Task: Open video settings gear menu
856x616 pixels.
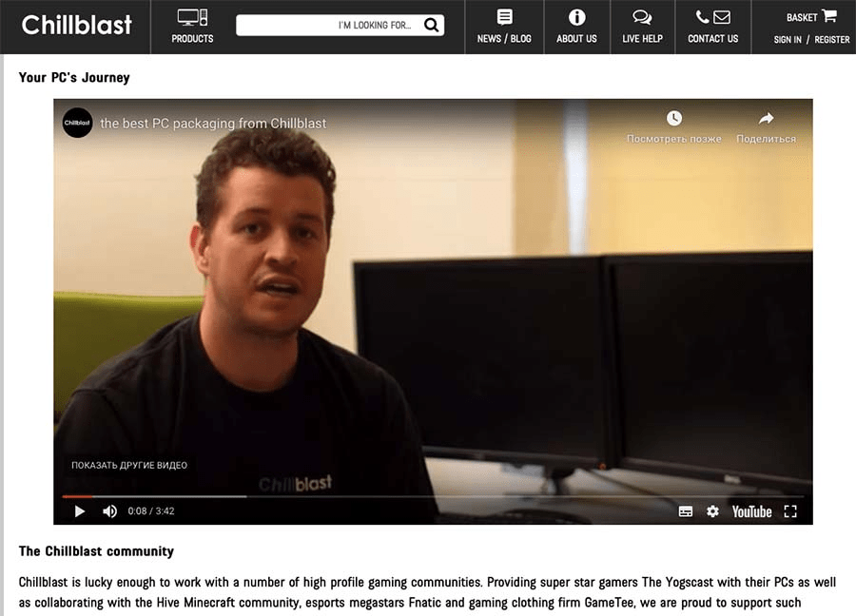Action: 712,511
